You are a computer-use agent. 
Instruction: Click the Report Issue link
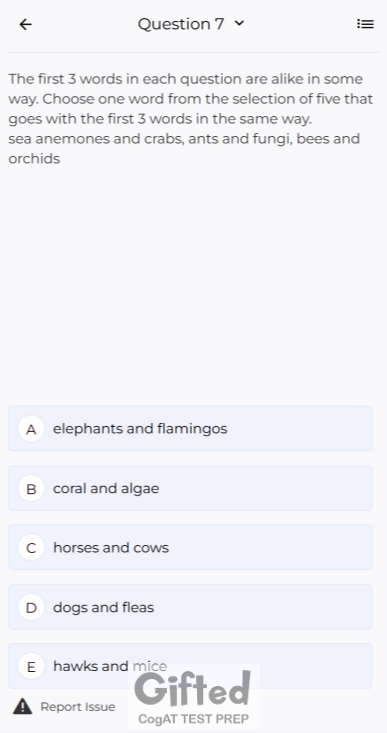[x=78, y=706]
